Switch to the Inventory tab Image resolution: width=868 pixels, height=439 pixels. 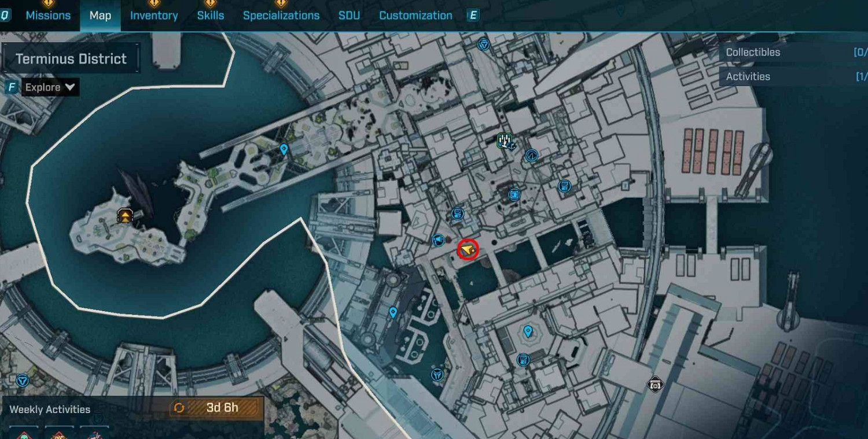[x=153, y=15]
